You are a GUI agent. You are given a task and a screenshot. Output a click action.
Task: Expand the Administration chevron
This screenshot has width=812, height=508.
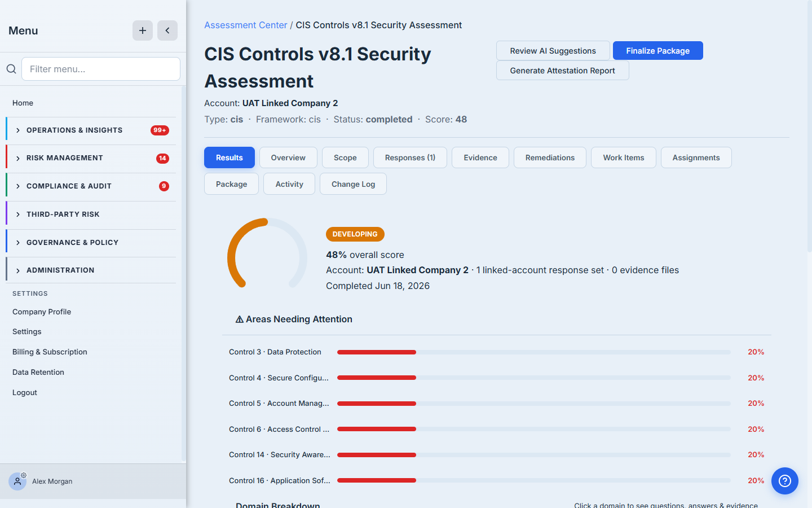click(18, 270)
